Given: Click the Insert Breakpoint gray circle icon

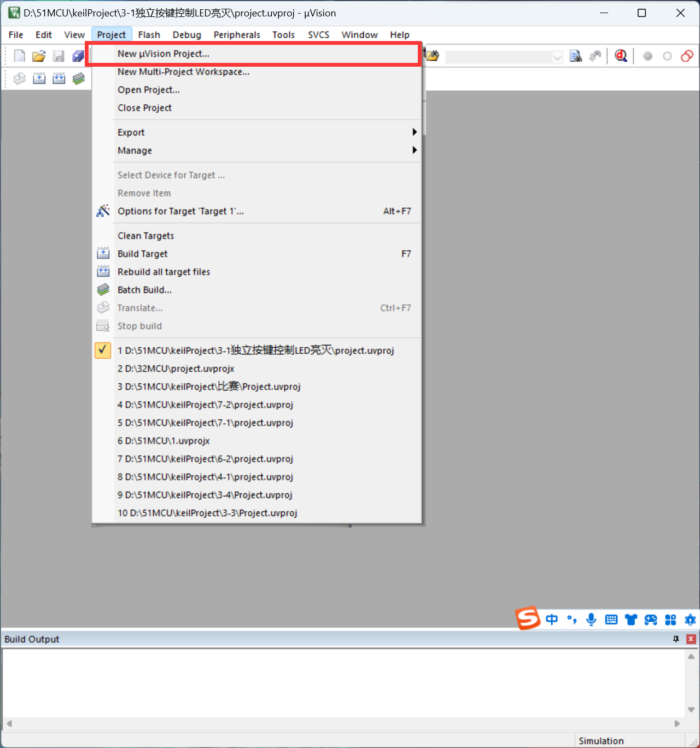Looking at the screenshot, I should point(647,56).
